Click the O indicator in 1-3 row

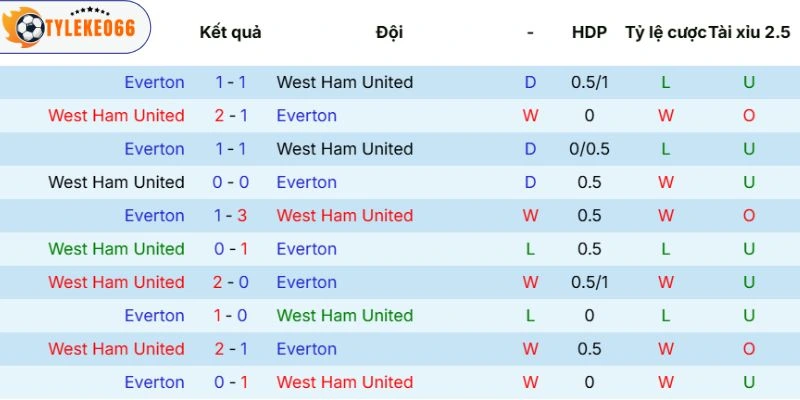click(x=749, y=215)
